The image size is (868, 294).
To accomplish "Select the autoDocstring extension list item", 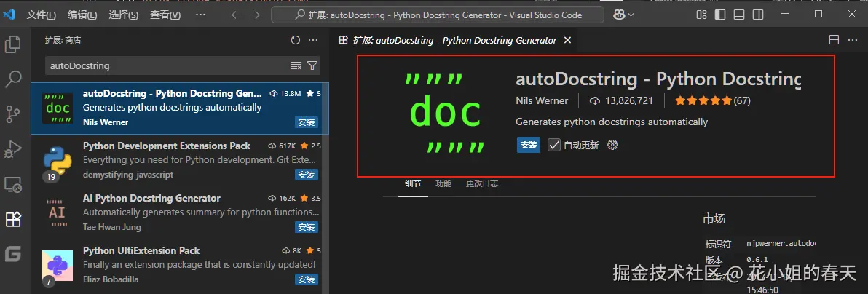I will [180, 108].
